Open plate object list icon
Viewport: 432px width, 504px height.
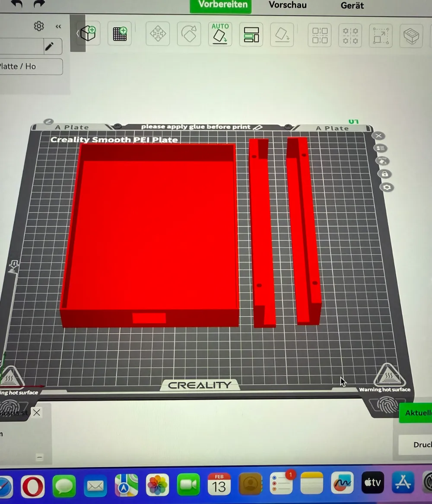click(381, 148)
